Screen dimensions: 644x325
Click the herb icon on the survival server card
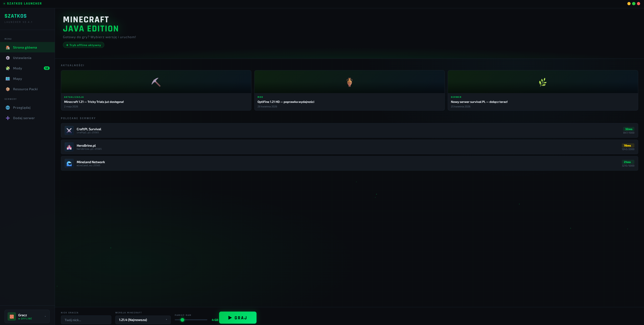(543, 82)
